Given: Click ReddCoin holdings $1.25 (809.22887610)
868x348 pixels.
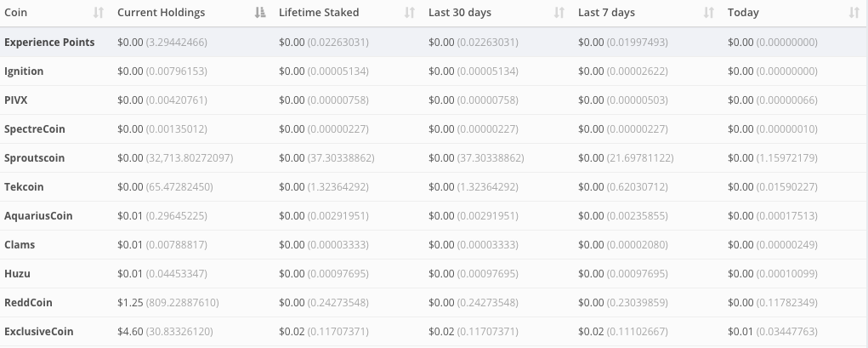Looking at the screenshot, I should [167, 303].
